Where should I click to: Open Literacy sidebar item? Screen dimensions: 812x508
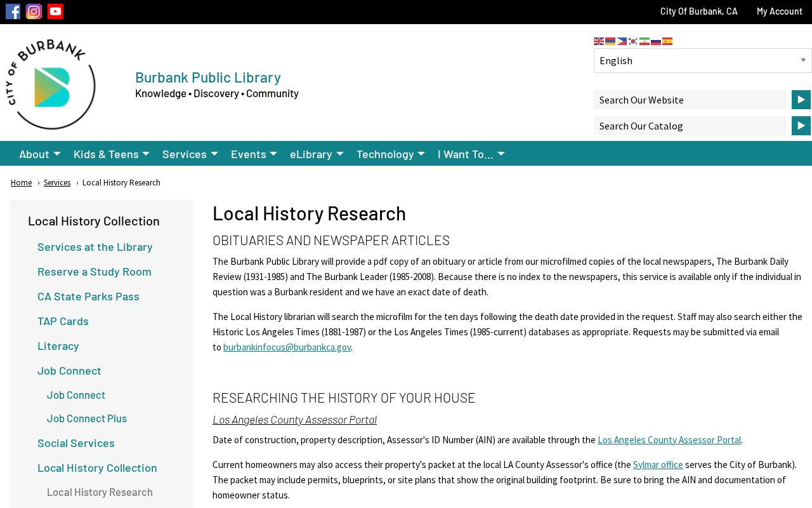pos(58,345)
